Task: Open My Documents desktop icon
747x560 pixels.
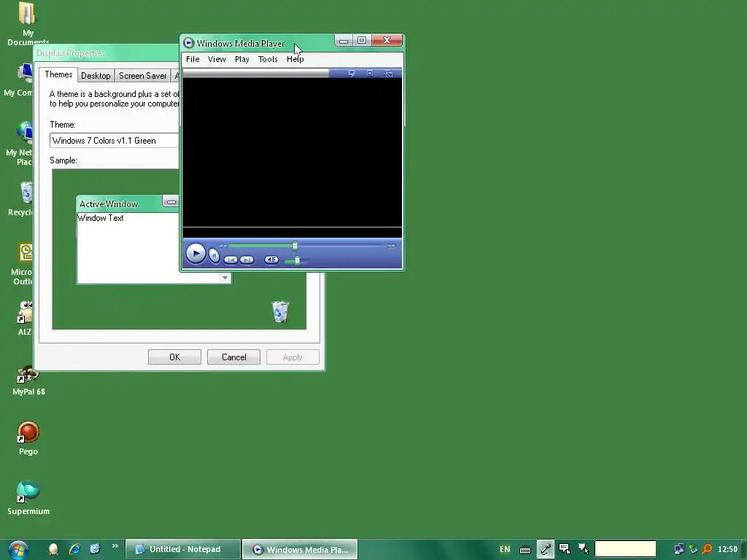Action: coord(28,24)
